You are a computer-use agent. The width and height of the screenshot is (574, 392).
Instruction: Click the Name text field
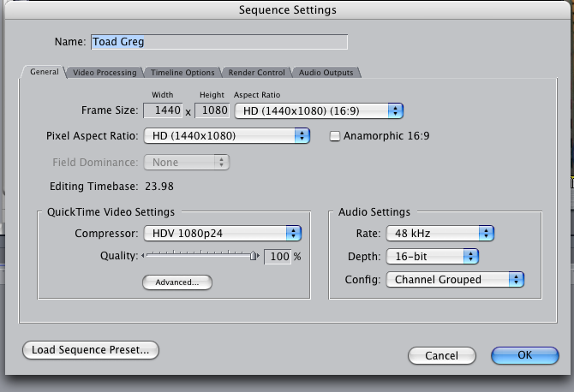[x=218, y=42]
